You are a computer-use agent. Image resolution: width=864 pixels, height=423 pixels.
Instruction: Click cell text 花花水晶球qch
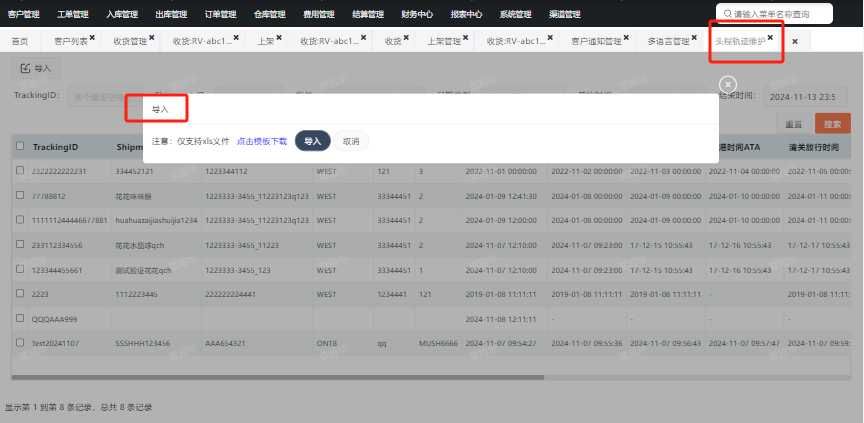[140, 245]
